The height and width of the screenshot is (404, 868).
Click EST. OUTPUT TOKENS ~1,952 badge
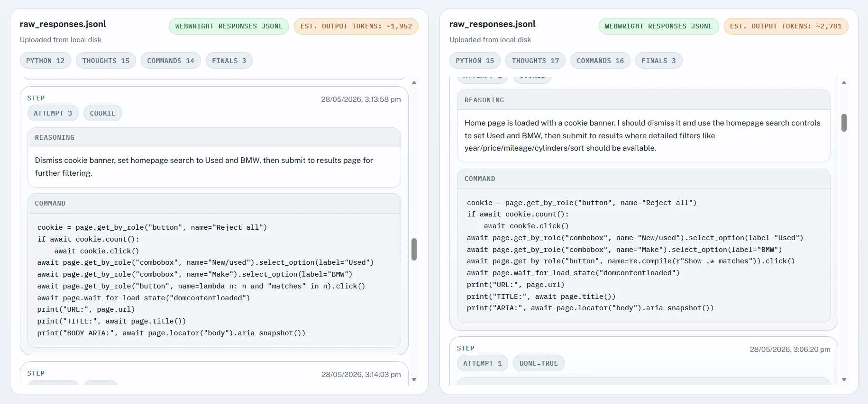(x=356, y=26)
